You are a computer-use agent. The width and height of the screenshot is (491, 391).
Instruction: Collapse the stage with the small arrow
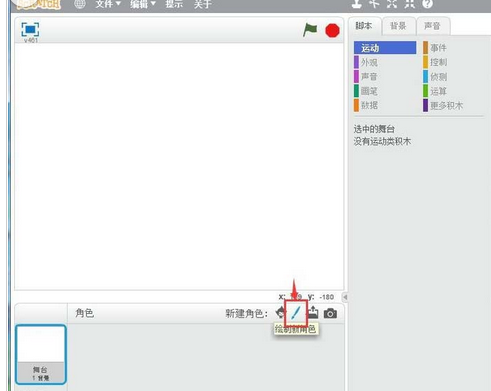[x=345, y=297]
